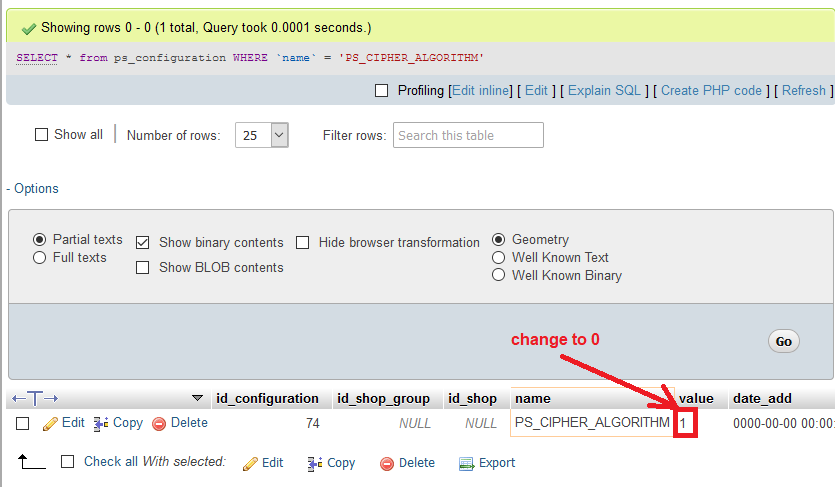The image size is (835, 487).
Task: Sort by date_add column header
Action: tap(762, 399)
